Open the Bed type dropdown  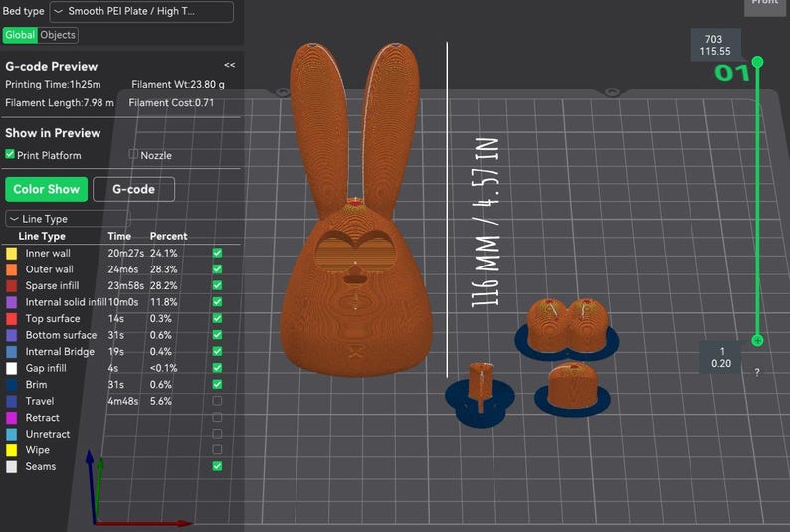point(141,11)
